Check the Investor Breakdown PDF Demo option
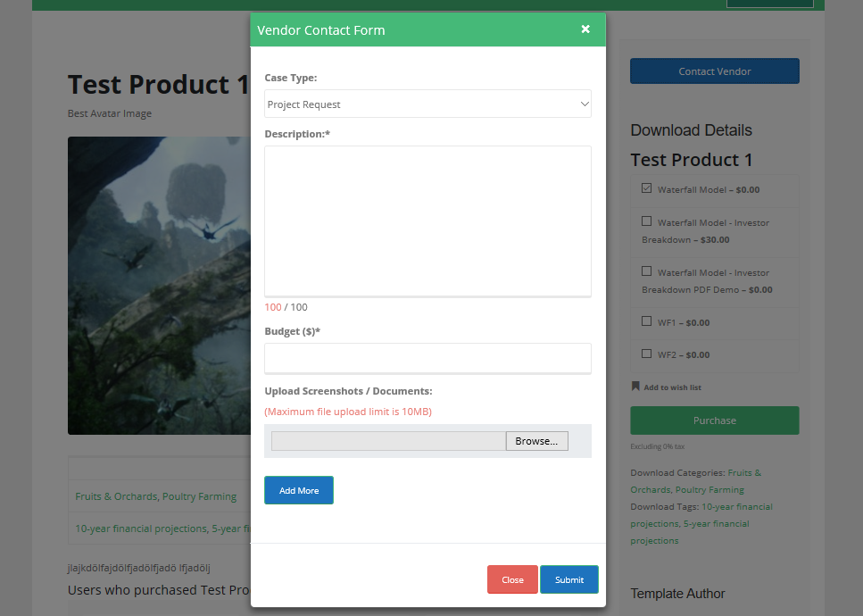The width and height of the screenshot is (863, 616). 647,271
